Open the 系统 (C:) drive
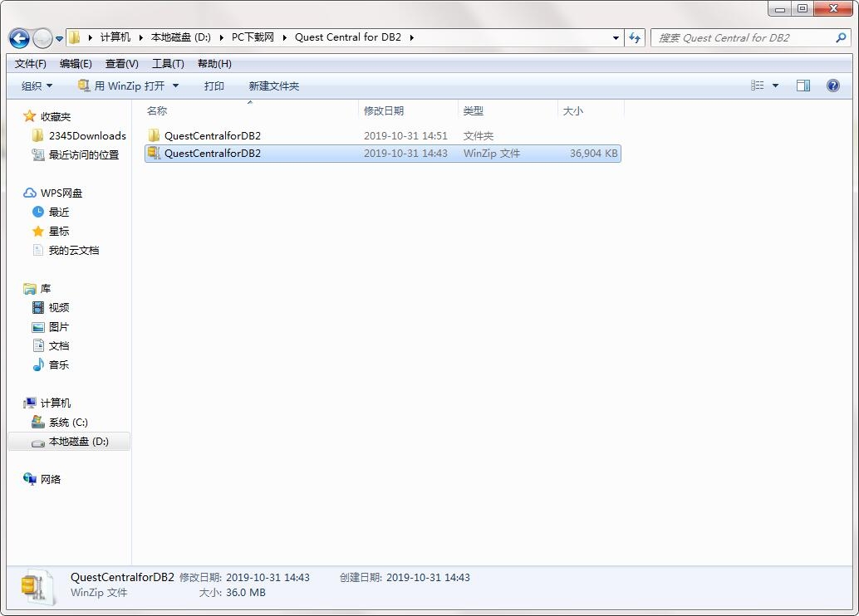This screenshot has width=859, height=616. tap(60, 423)
